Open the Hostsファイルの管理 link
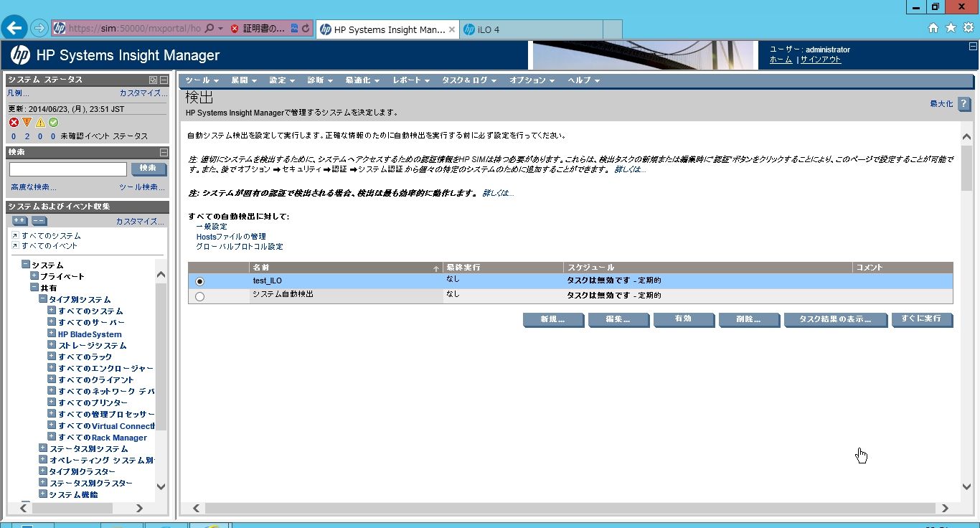Image resolution: width=980 pixels, height=528 pixels. (x=231, y=237)
